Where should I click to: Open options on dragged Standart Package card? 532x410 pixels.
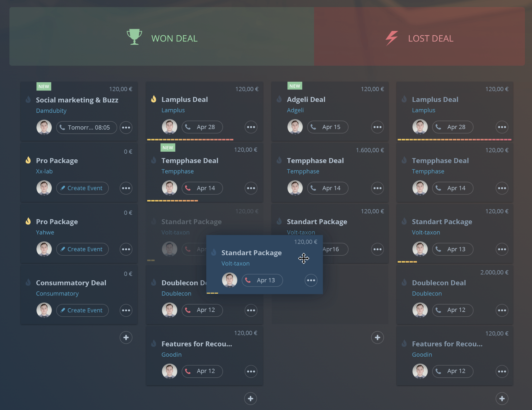311,280
